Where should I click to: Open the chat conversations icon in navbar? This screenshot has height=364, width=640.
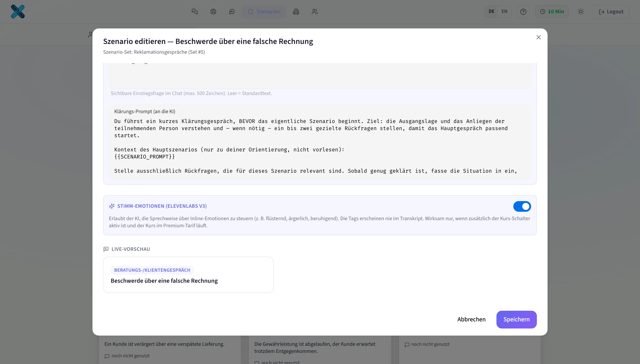[194, 12]
